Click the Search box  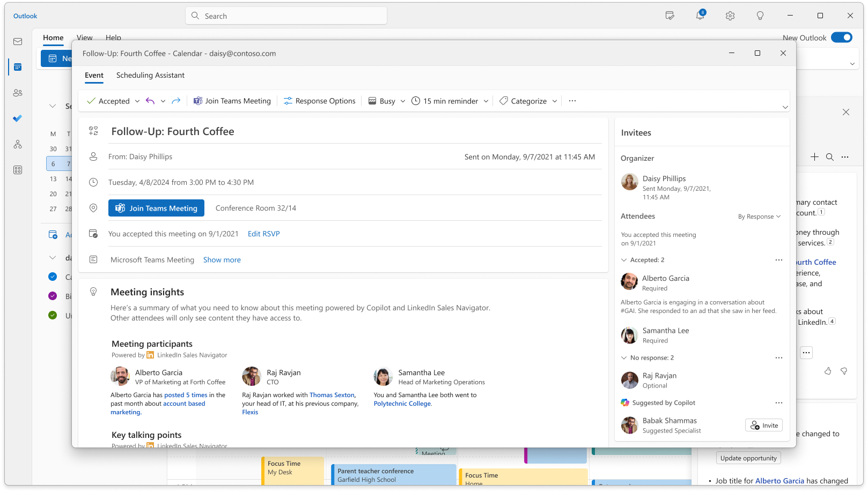286,16
